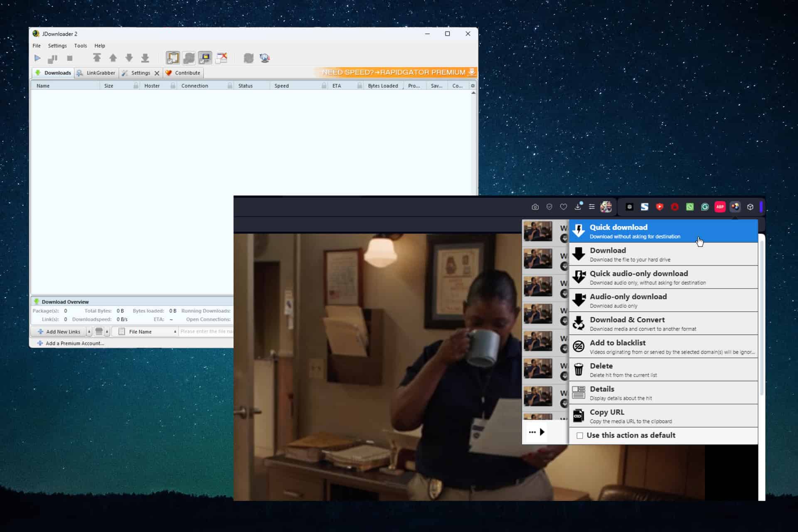Click the three-dots more icon below list
798x532 pixels.
pos(532,432)
